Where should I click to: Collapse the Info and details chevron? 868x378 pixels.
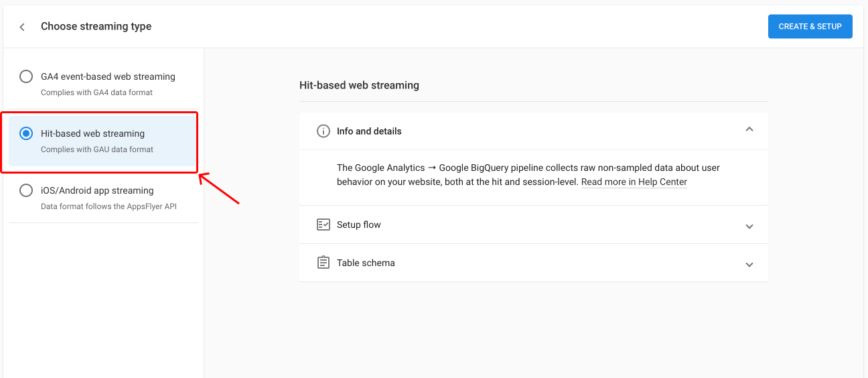(749, 129)
